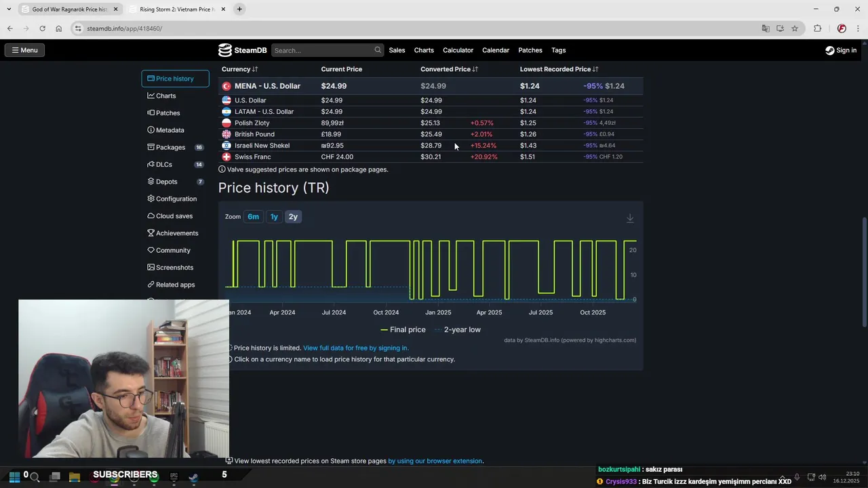Bookmark this page with star icon

point(795,28)
